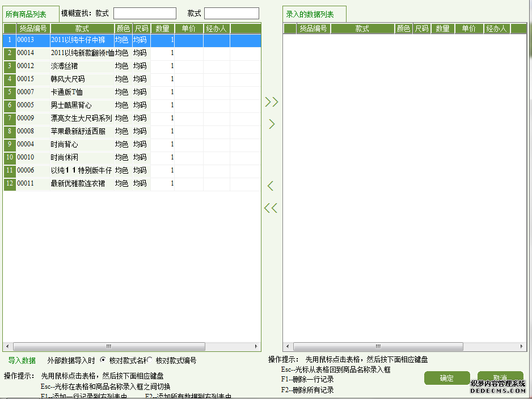Open the 导入数据 link
532x399 pixels.
tap(22, 360)
